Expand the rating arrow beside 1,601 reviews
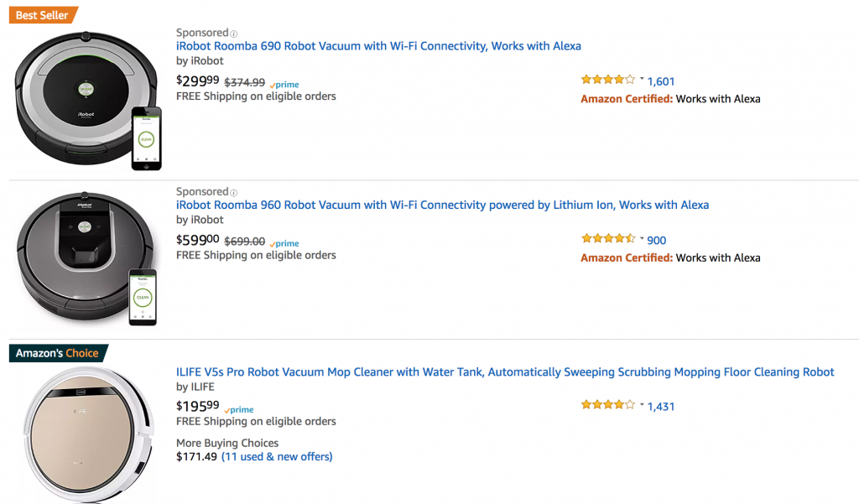The image size is (859, 504). point(642,79)
